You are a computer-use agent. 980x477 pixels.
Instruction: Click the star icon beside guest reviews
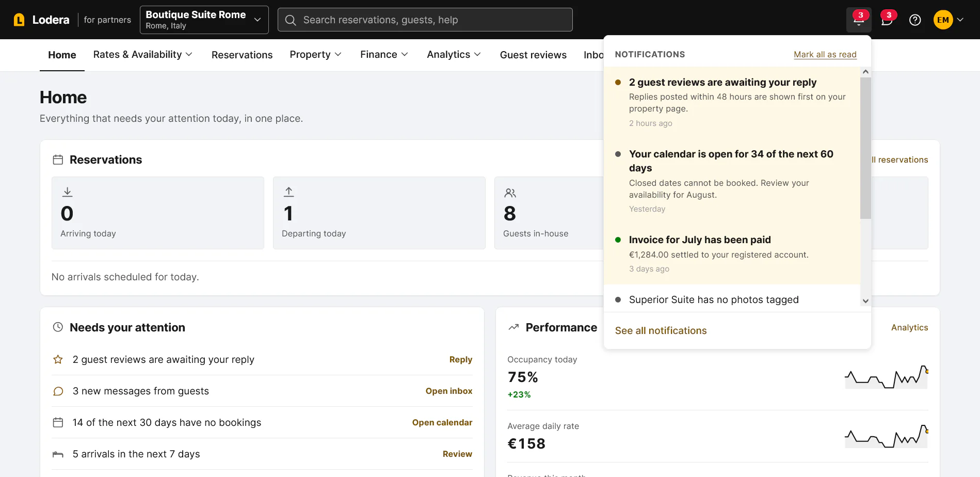tap(58, 359)
